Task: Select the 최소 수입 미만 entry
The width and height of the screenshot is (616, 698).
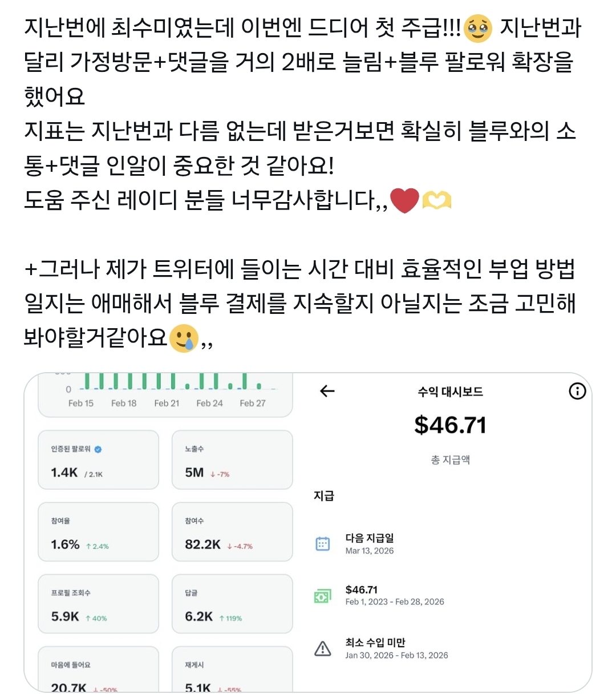Action: tap(396, 648)
